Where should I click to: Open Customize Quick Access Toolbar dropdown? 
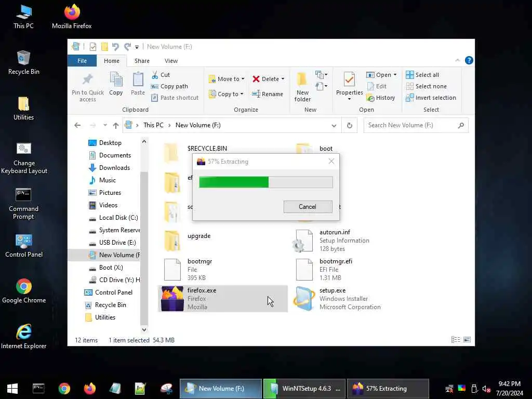click(137, 47)
